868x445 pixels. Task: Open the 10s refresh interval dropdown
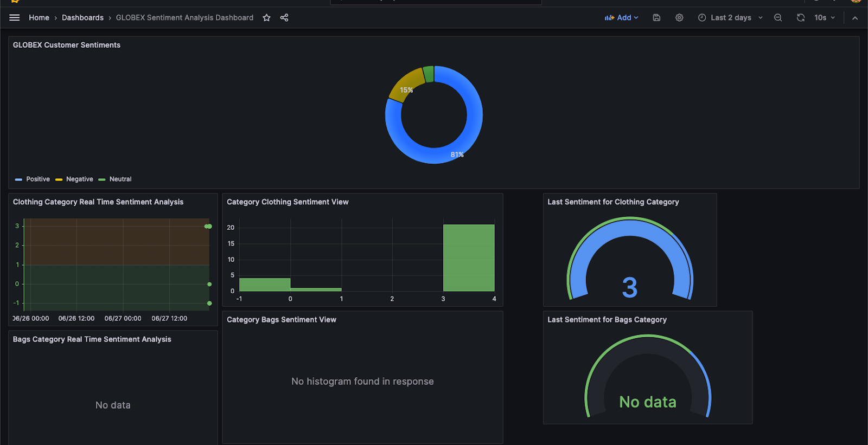(825, 18)
